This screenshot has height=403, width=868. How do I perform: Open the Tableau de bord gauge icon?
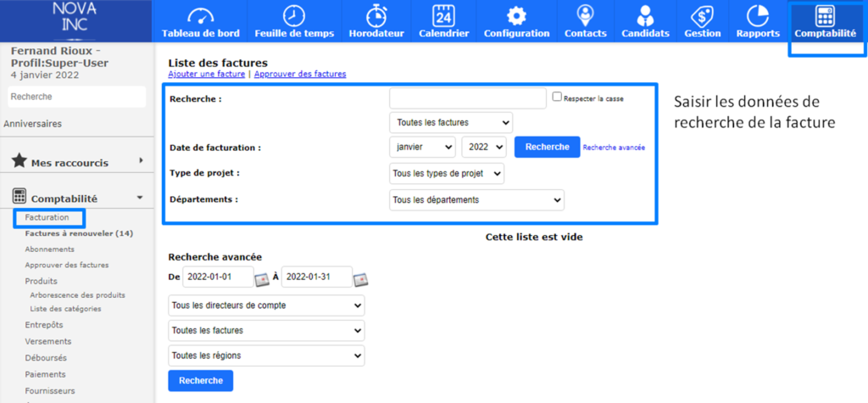point(200,15)
